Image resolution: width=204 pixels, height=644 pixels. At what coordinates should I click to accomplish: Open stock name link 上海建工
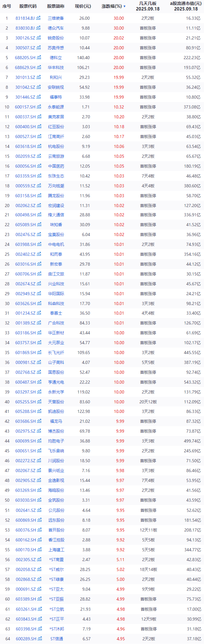(x=56, y=550)
